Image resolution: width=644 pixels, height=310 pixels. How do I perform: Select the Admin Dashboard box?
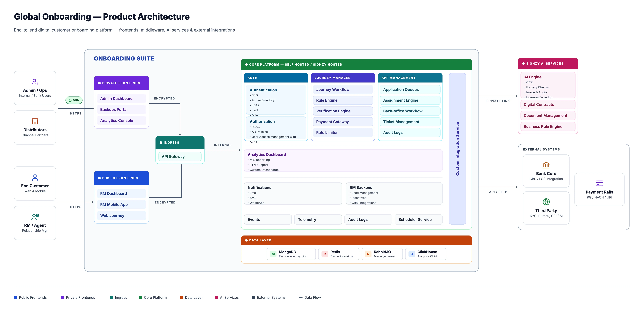point(121,98)
